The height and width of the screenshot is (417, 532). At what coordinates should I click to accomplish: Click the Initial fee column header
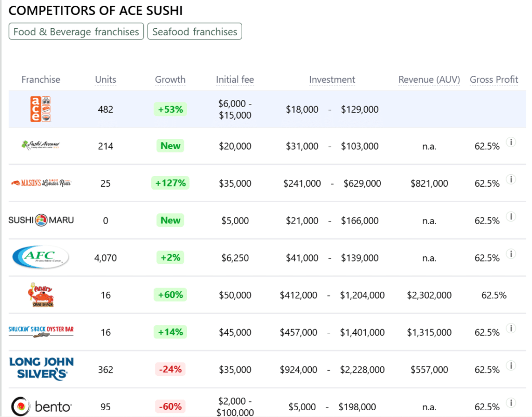pos(235,80)
